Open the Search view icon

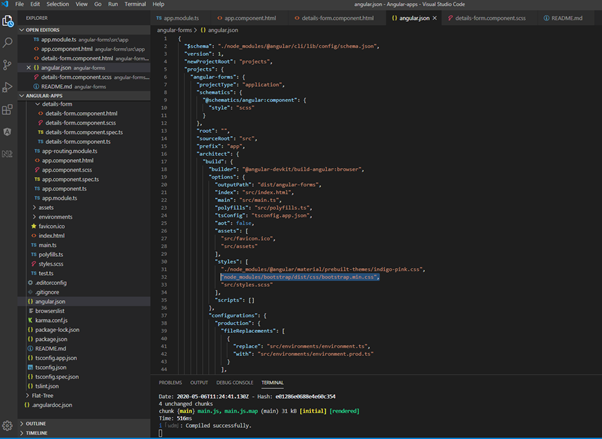tap(7, 43)
